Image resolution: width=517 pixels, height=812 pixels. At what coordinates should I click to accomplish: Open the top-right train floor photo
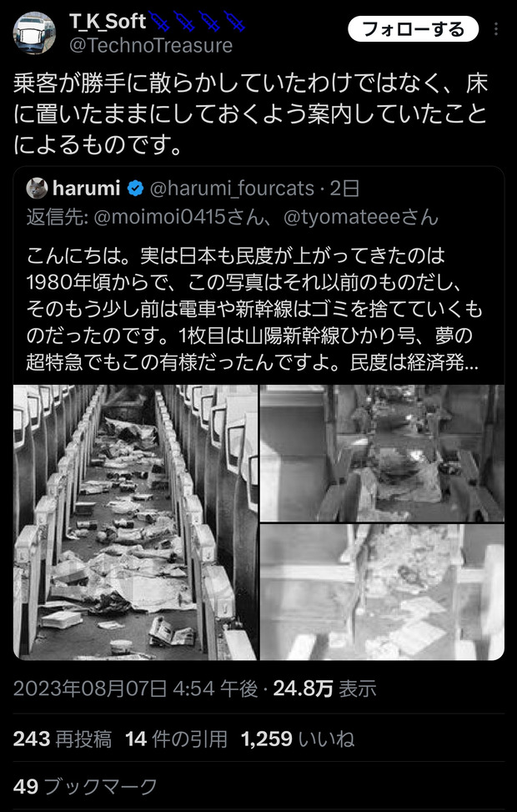pos(382,452)
